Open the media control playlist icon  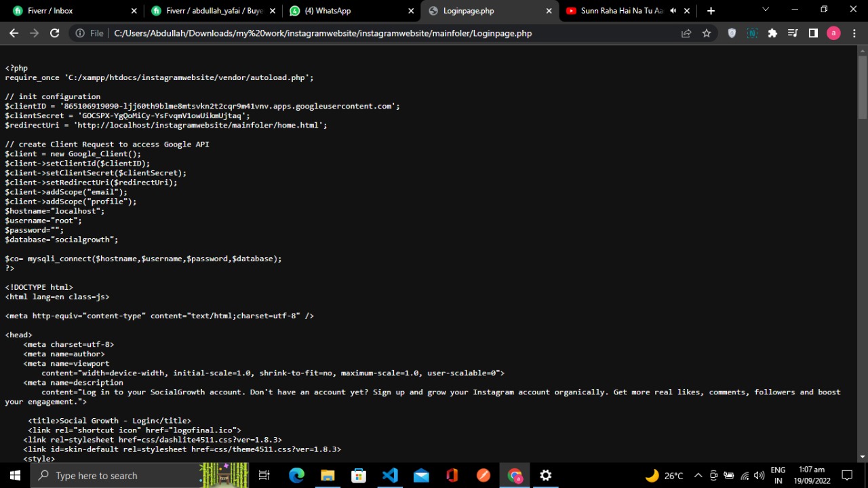coord(793,33)
